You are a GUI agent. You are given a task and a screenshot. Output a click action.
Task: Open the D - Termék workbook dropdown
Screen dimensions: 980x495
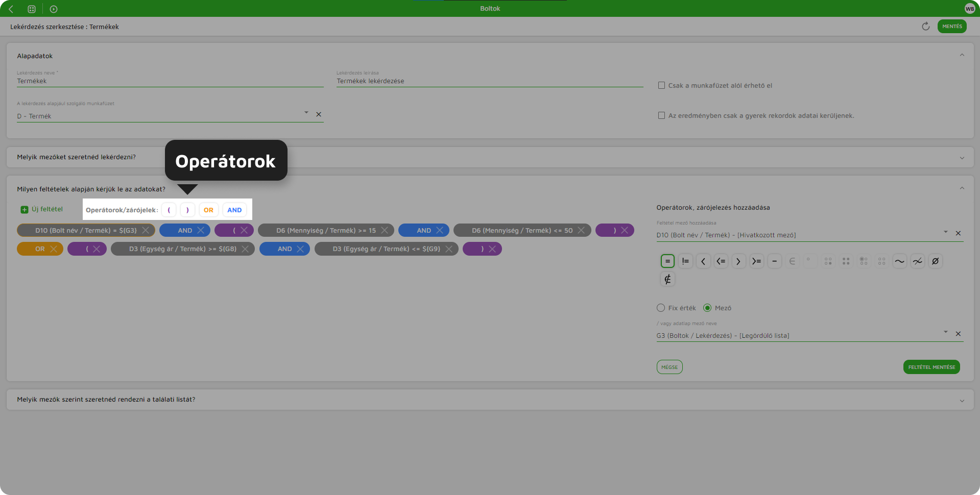306,112
